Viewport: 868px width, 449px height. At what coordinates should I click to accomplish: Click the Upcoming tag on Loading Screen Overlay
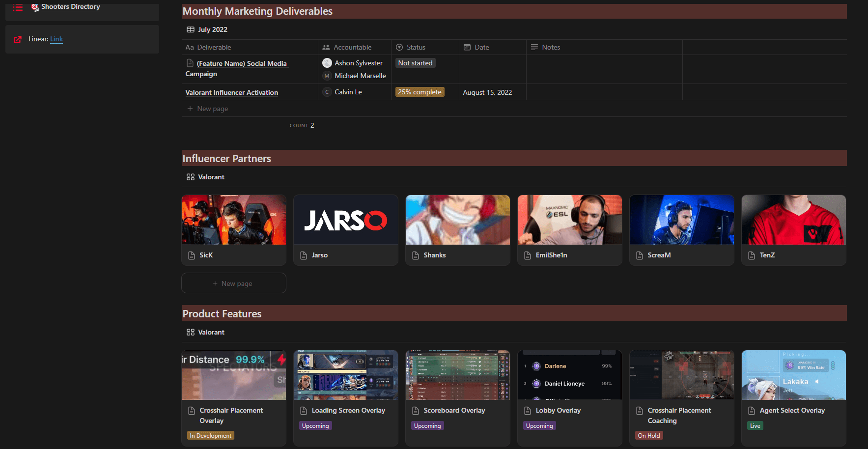coord(315,426)
